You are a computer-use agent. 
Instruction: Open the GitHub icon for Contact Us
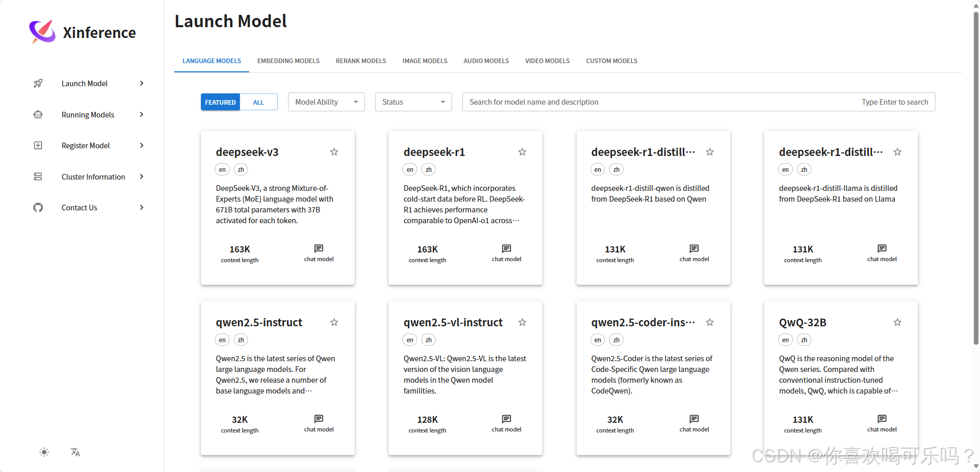38,208
